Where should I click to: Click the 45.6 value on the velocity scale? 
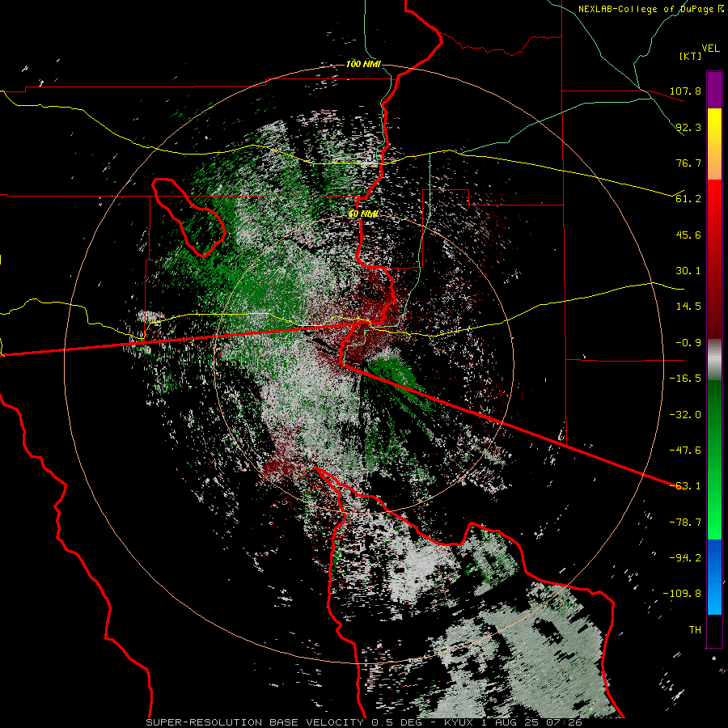(688, 235)
